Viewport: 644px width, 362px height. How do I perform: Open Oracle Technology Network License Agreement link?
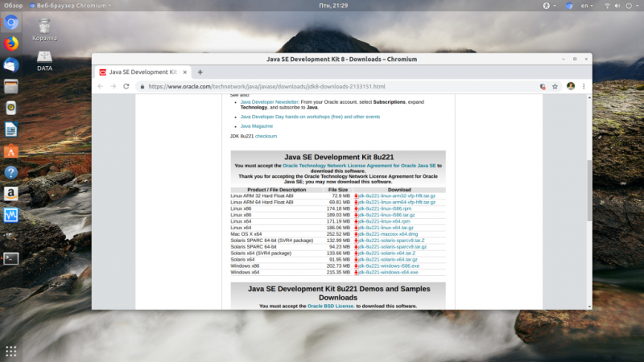click(359, 166)
